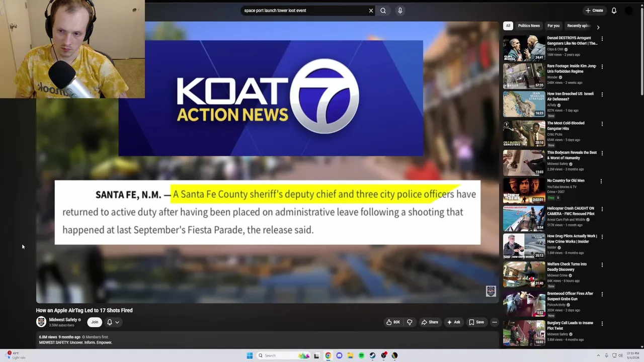
Task: Select the Recently uploaded filter chip
Action: tap(578, 26)
